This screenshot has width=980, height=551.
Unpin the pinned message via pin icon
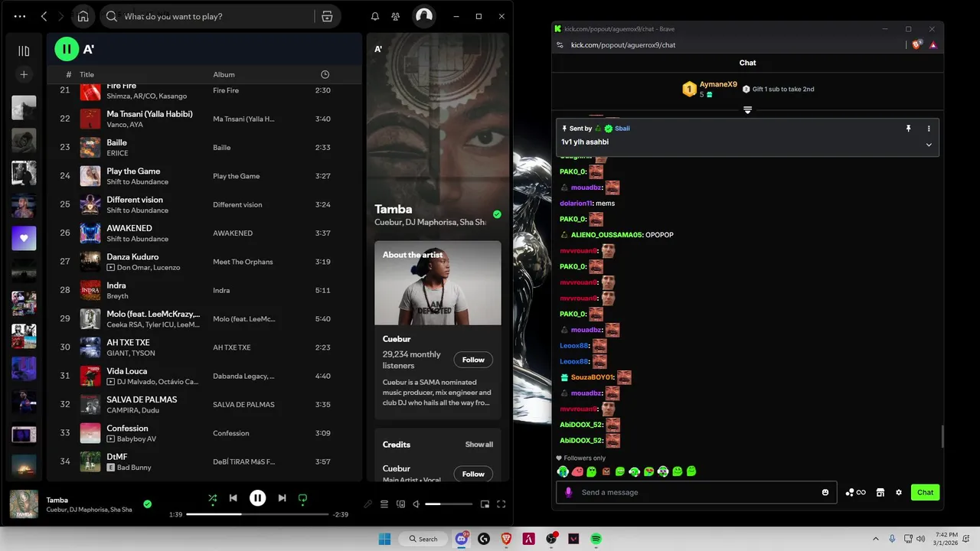(x=909, y=129)
